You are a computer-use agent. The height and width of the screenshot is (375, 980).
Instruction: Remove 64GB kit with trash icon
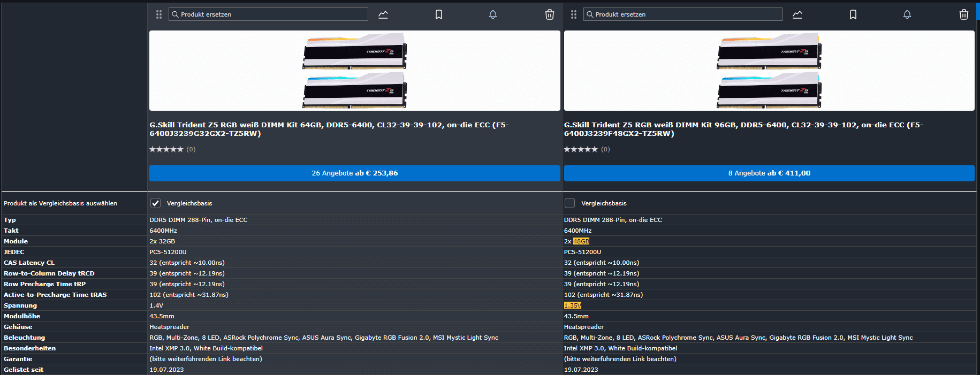click(550, 14)
